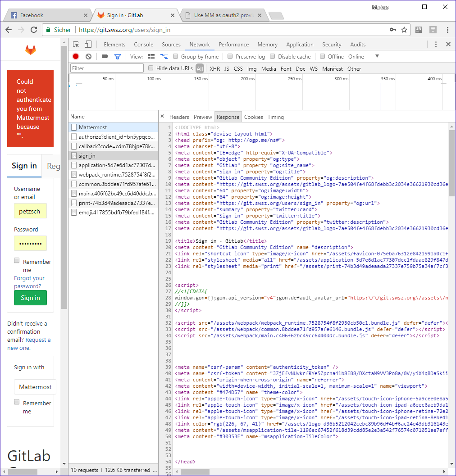Enable Hide data URLs checkbox

coord(150,68)
